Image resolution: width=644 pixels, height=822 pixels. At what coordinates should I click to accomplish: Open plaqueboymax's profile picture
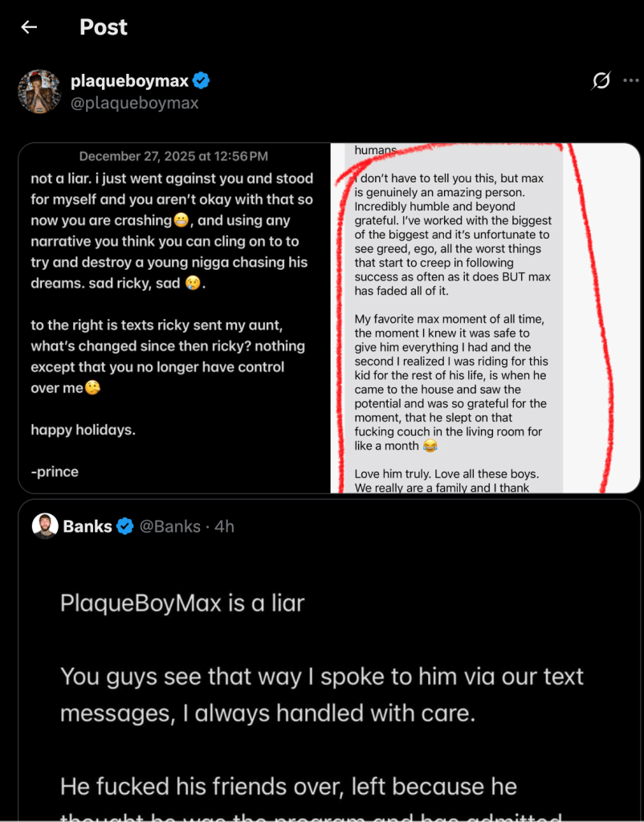[x=39, y=91]
